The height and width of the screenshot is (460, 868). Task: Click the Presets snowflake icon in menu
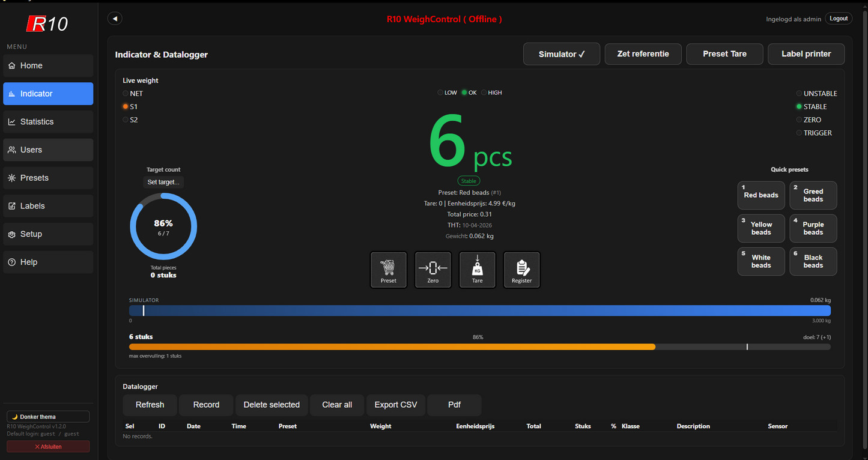click(x=12, y=178)
